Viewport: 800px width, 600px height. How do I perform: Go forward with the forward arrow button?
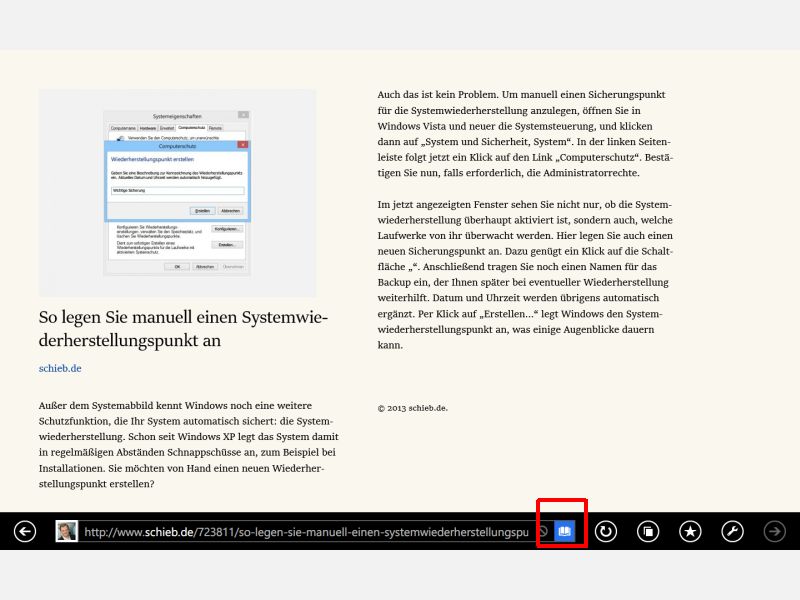coord(774,532)
